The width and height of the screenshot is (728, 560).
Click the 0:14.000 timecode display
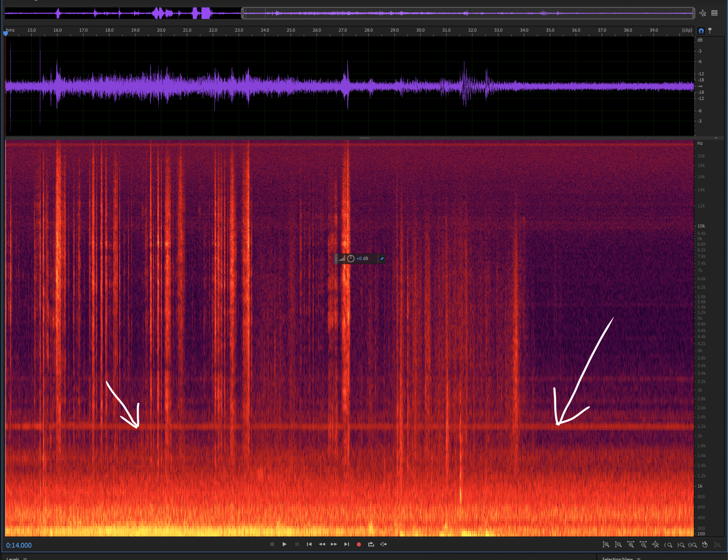(19, 545)
